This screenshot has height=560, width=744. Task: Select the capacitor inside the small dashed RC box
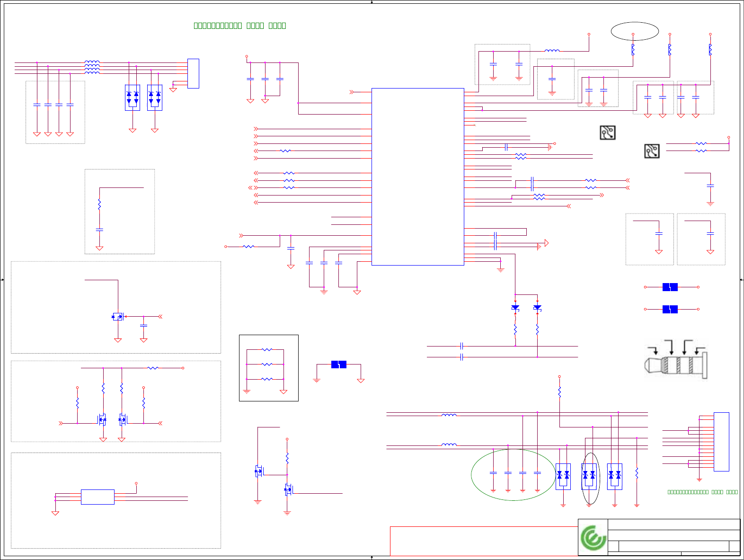pyautogui.click(x=99, y=230)
